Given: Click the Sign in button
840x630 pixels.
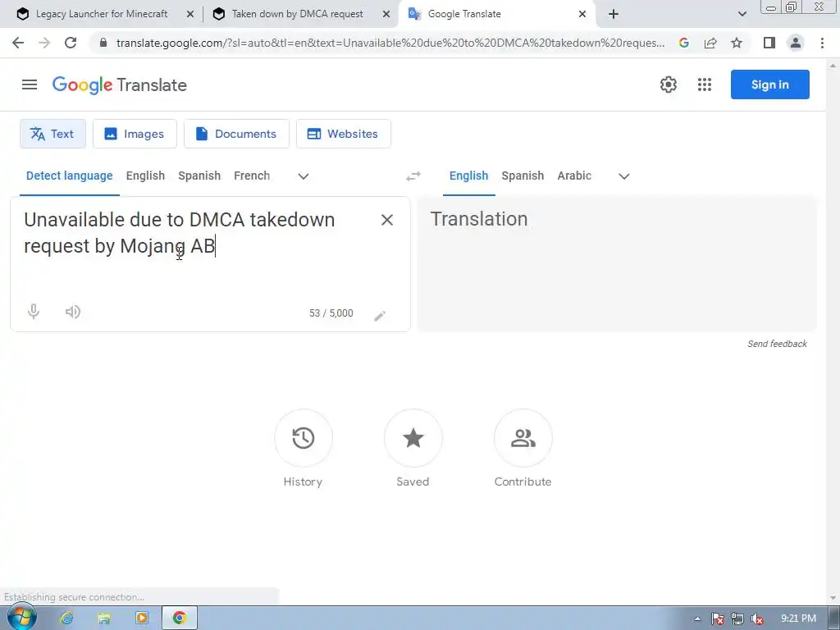Looking at the screenshot, I should tap(769, 84).
